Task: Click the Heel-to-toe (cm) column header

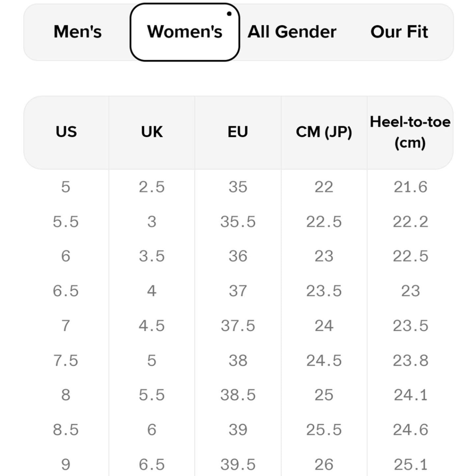Action: click(410, 132)
